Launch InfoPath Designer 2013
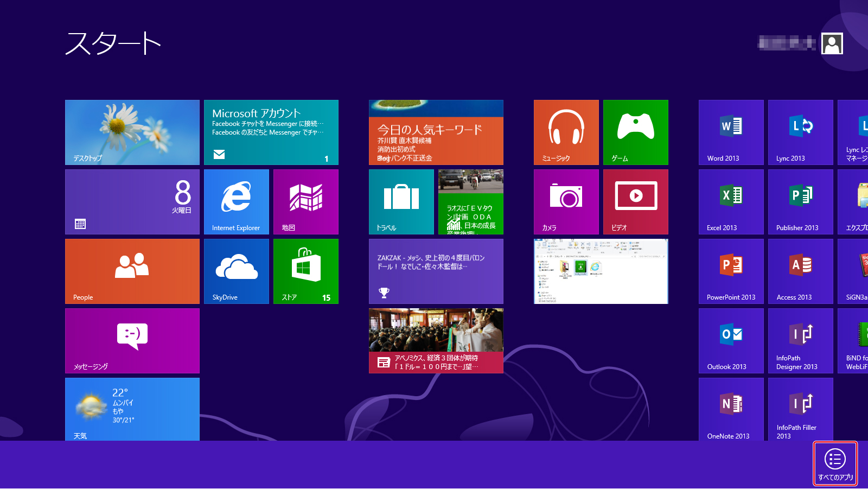Screen dimensions: 868x489 click(x=801, y=341)
